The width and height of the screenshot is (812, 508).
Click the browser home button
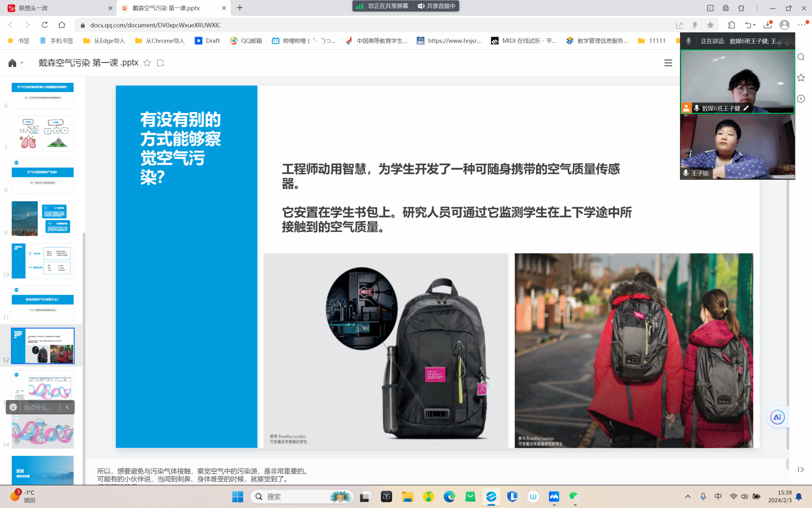(62, 25)
